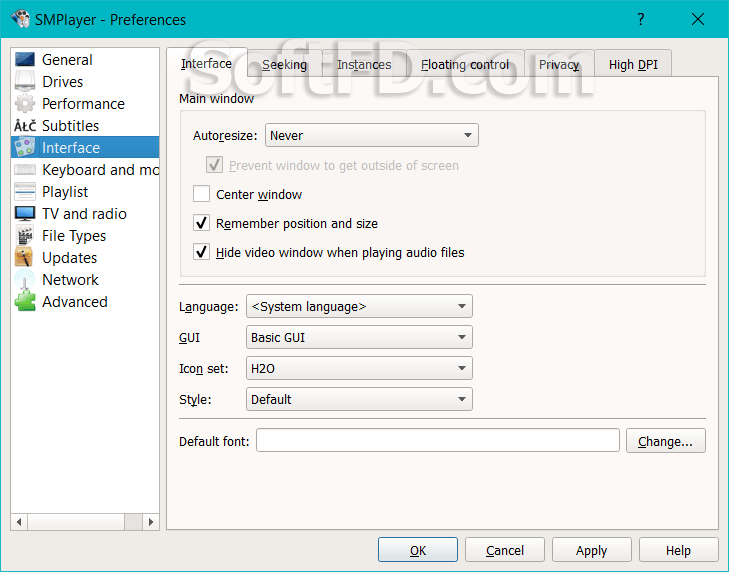Switch to the Floating control tab
This screenshot has height=572, width=729.
pyautogui.click(x=465, y=64)
